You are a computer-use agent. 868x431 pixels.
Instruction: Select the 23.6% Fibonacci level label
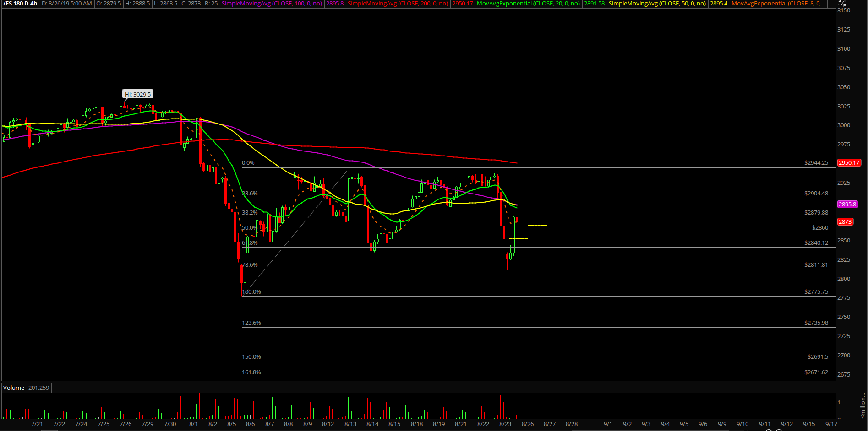pos(250,194)
